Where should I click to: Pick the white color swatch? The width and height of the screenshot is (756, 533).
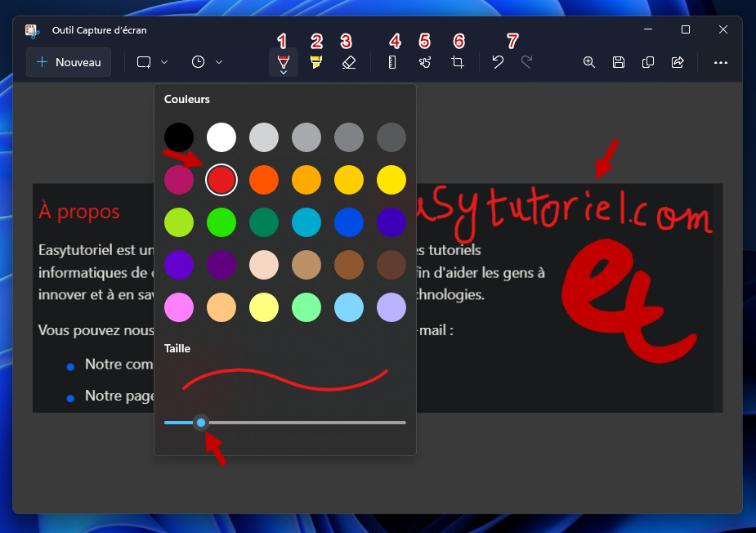(x=221, y=137)
